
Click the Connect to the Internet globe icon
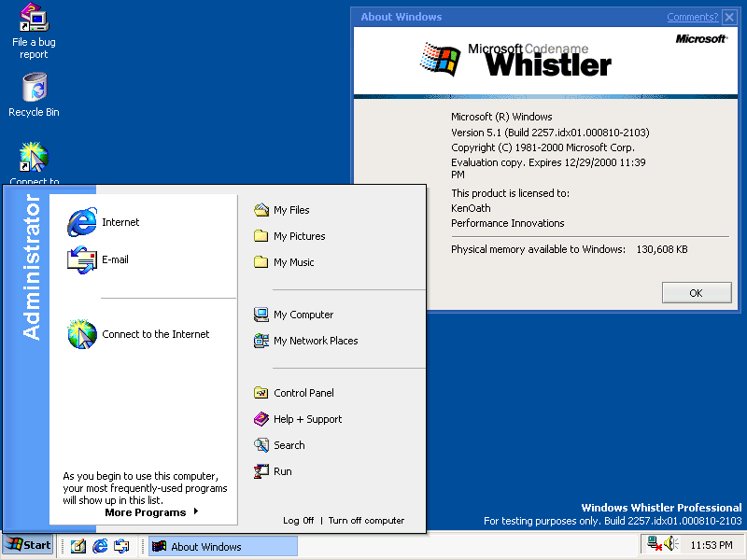[82, 334]
